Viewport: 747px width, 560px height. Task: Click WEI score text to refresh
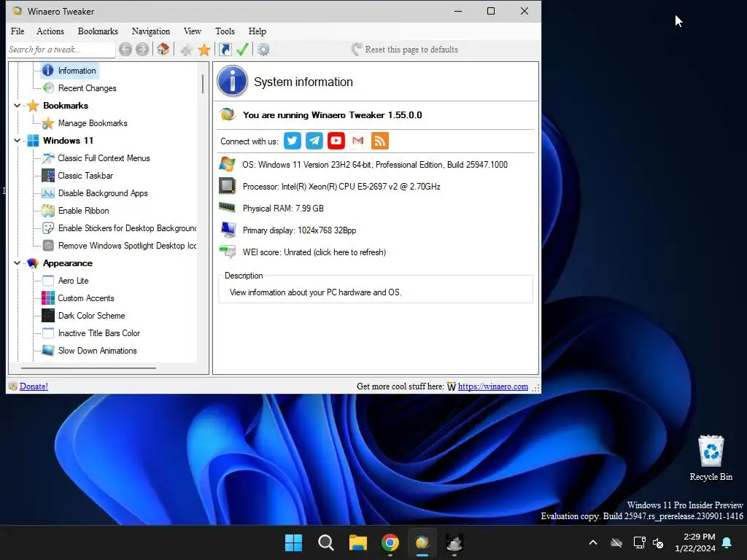click(314, 252)
